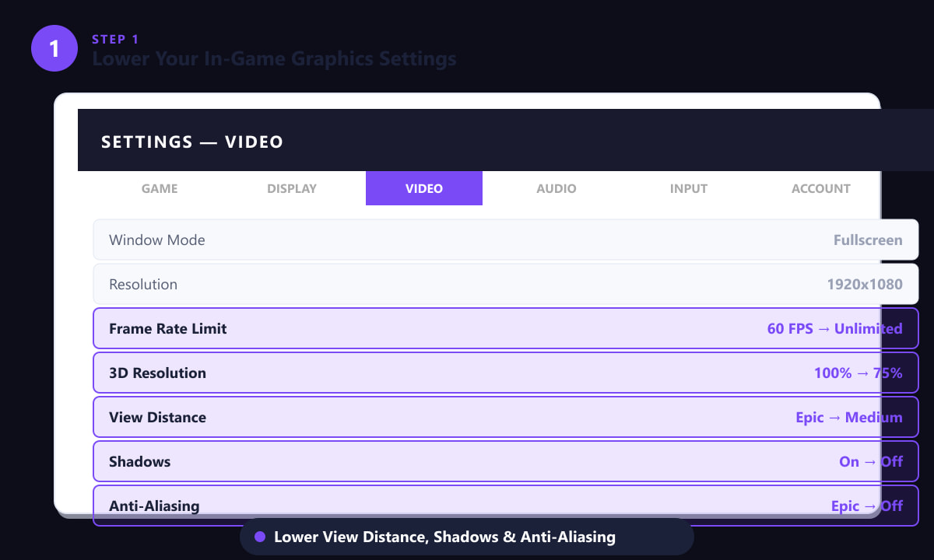The width and height of the screenshot is (934, 560).
Task: Switch to the ACCOUNT tab
Action: tap(821, 188)
